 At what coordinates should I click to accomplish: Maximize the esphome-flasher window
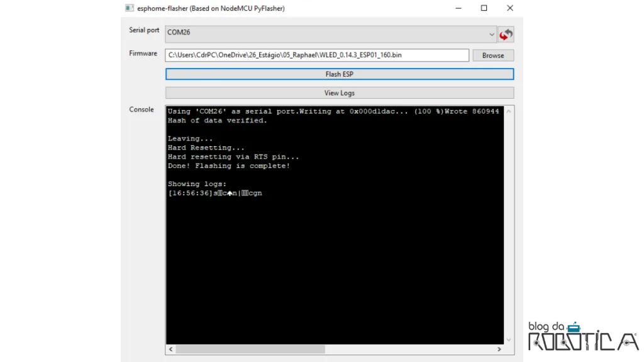click(484, 8)
